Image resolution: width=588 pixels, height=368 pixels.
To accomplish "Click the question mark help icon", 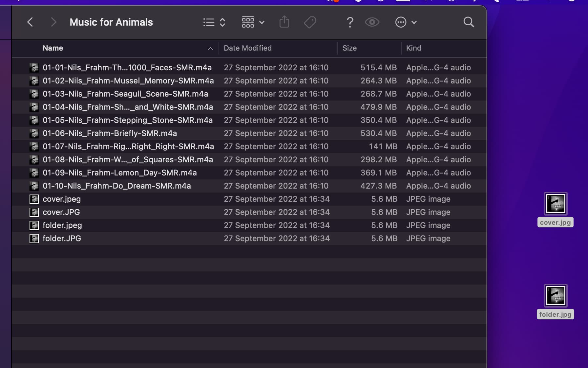I will [x=350, y=22].
